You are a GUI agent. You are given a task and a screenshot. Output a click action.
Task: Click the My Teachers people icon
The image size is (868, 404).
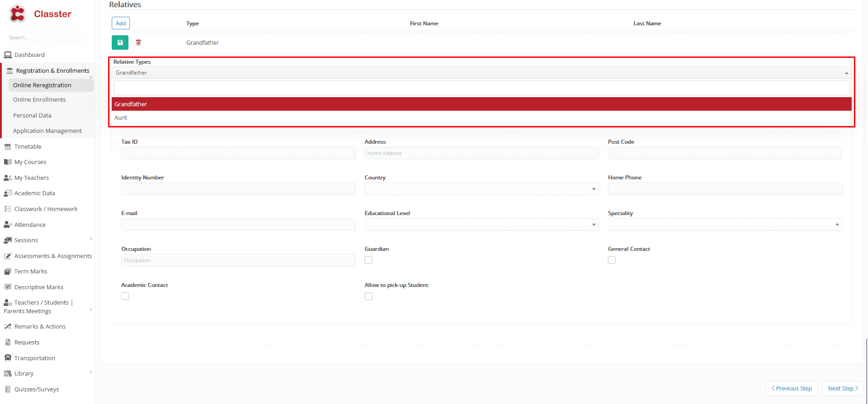(8, 178)
